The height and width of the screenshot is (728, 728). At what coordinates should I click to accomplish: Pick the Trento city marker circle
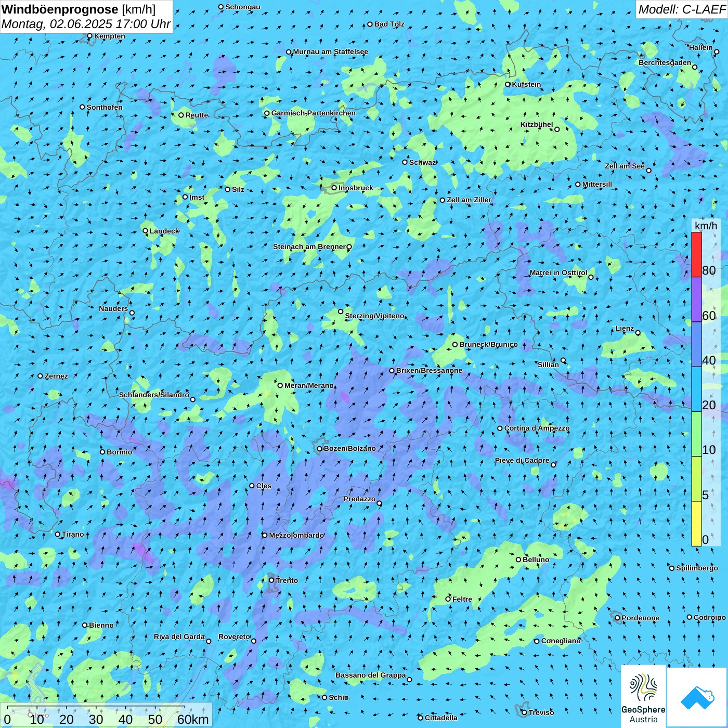click(x=271, y=580)
